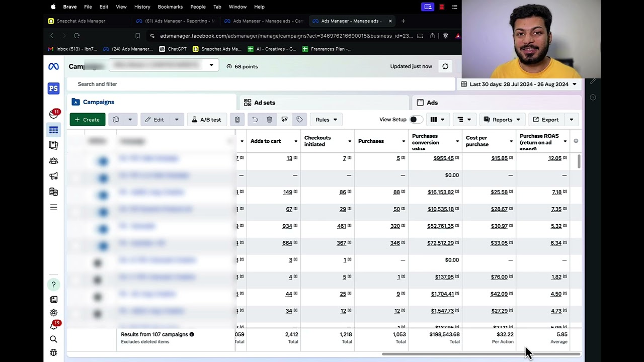
Task: Refresh data with the circular arrow icon
Action: click(x=445, y=66)
